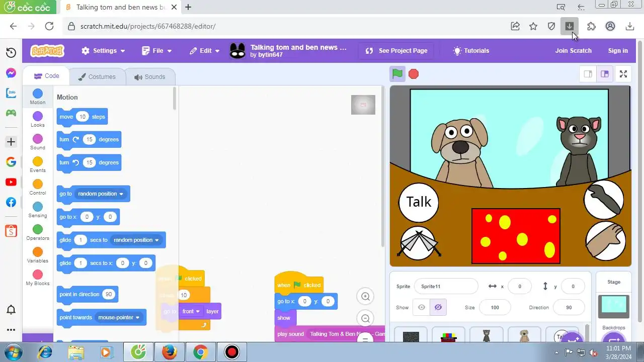Switch to the Code tab
644x362 pixels.
pos(46,76)
